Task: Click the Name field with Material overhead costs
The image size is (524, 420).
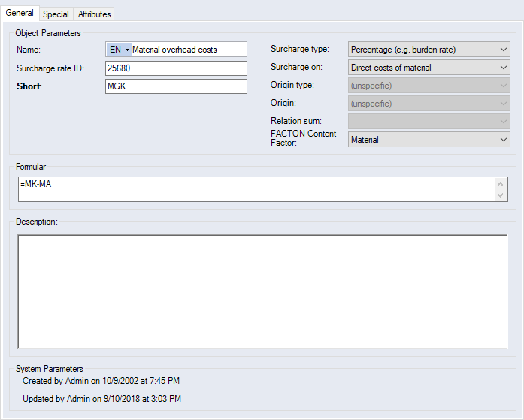Action: tap(188, 50)
